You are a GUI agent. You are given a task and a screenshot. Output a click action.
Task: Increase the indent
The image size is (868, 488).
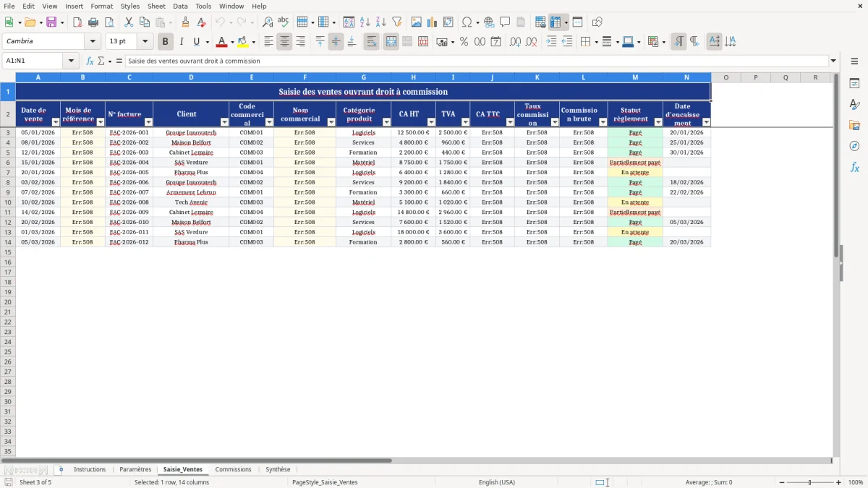click(551, 42)
